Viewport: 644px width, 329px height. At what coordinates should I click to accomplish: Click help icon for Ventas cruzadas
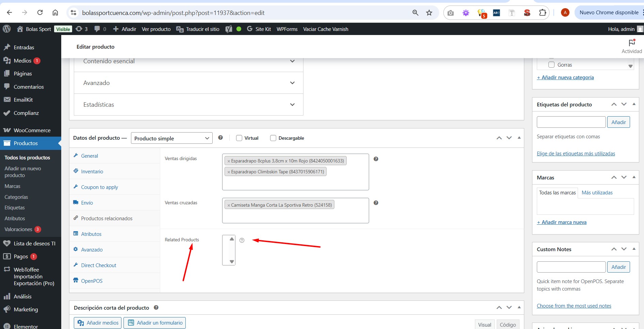point(376,203)
